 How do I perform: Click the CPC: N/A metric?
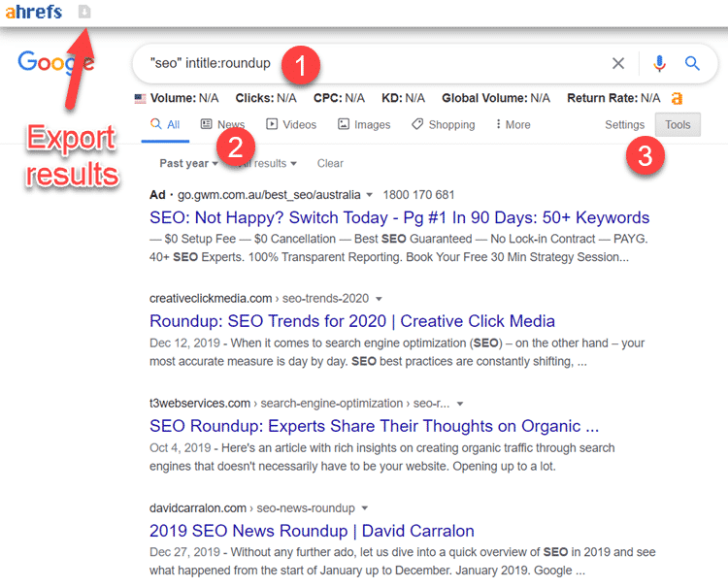coord(339,98)
